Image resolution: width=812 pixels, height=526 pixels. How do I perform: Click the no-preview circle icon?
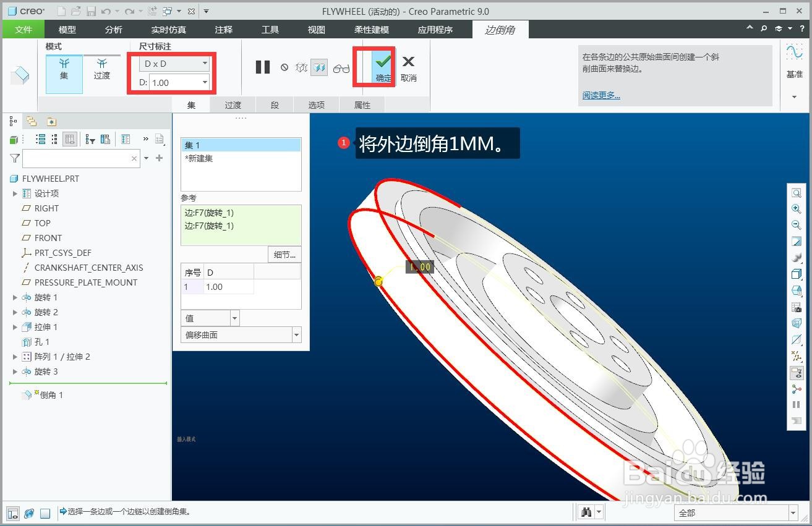(x=284, y=67)
